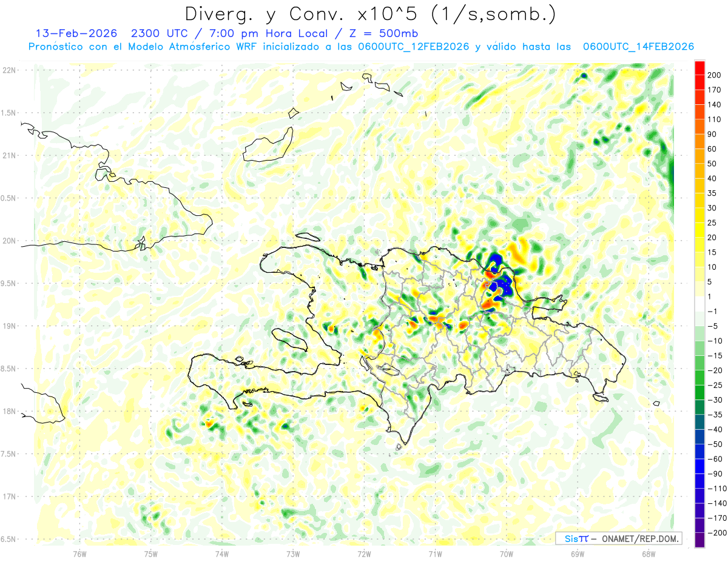Click the '74W' longitude label
728x562 pixels.
click(222, 554)
